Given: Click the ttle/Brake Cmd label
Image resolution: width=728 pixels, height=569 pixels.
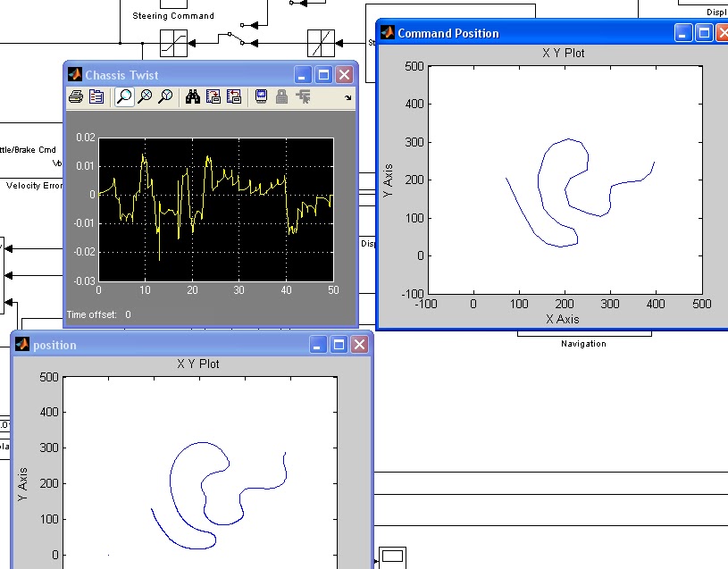Looking at the screenshot, I should [28, 150].
